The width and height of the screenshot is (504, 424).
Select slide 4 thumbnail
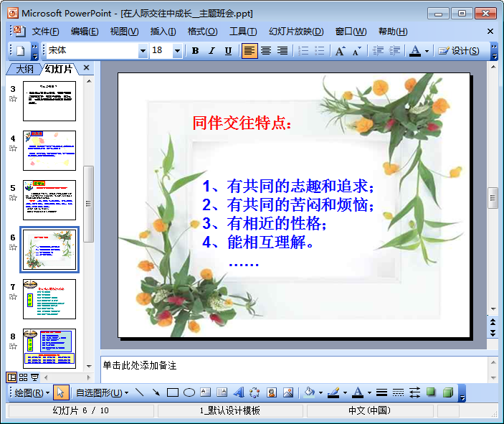pos(49,151)
